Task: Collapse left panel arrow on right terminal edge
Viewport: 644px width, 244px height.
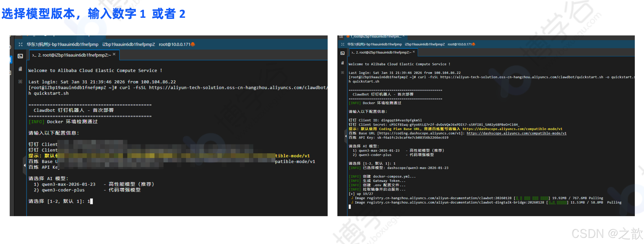Action: click(346, 136)
